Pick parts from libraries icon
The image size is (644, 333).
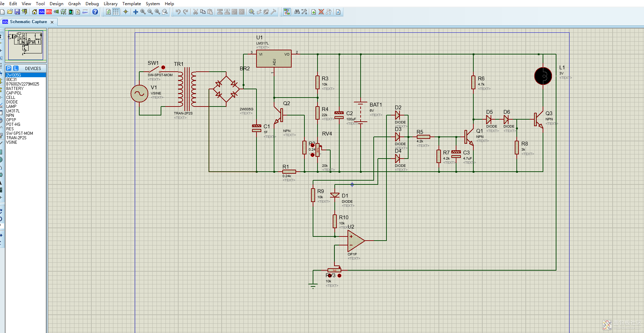click(252, 12)
